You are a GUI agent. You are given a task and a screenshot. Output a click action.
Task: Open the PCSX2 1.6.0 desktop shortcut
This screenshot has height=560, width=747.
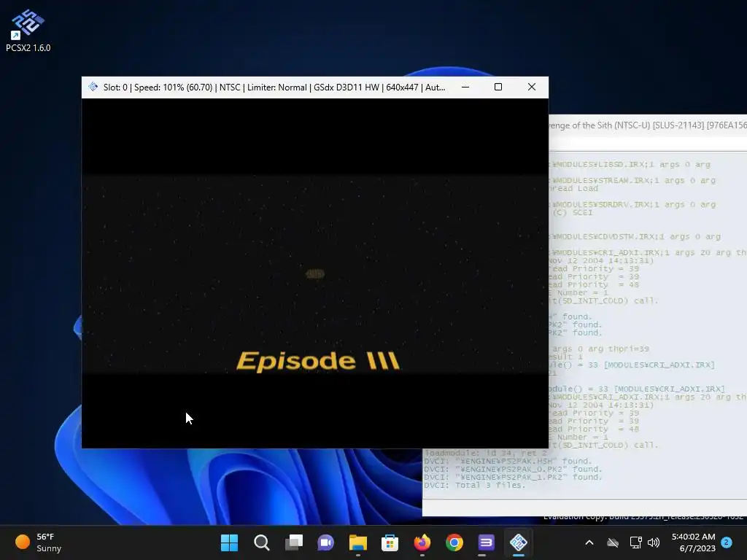[28, 30]
